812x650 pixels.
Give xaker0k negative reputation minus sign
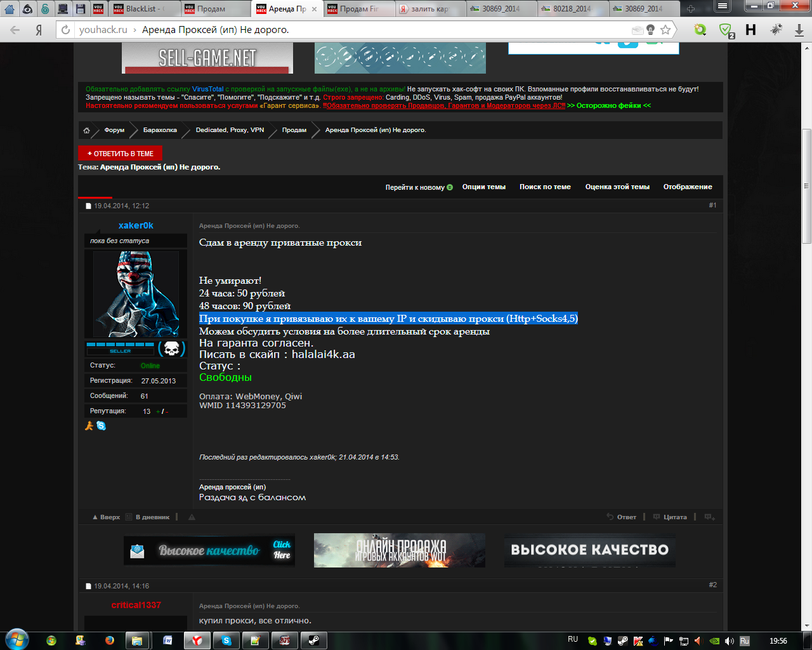(166, 411)
